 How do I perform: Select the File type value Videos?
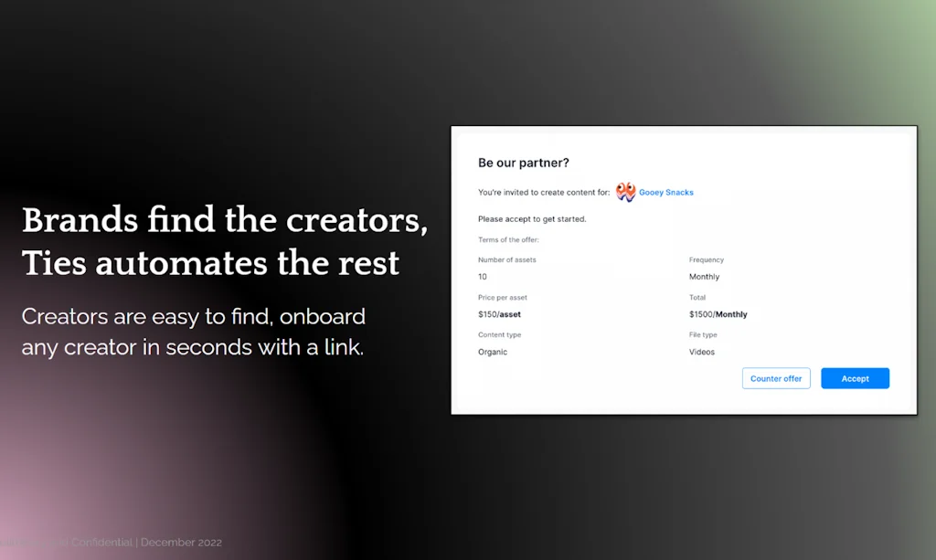point(701,351)
